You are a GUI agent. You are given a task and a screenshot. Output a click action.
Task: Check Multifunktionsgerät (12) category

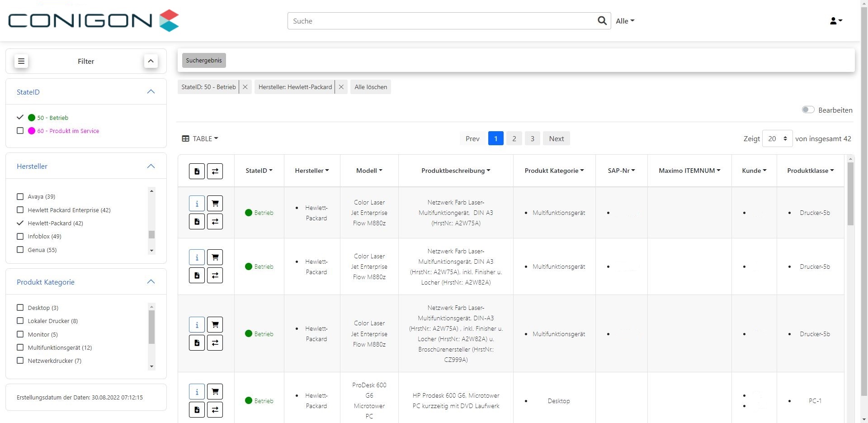20,347
